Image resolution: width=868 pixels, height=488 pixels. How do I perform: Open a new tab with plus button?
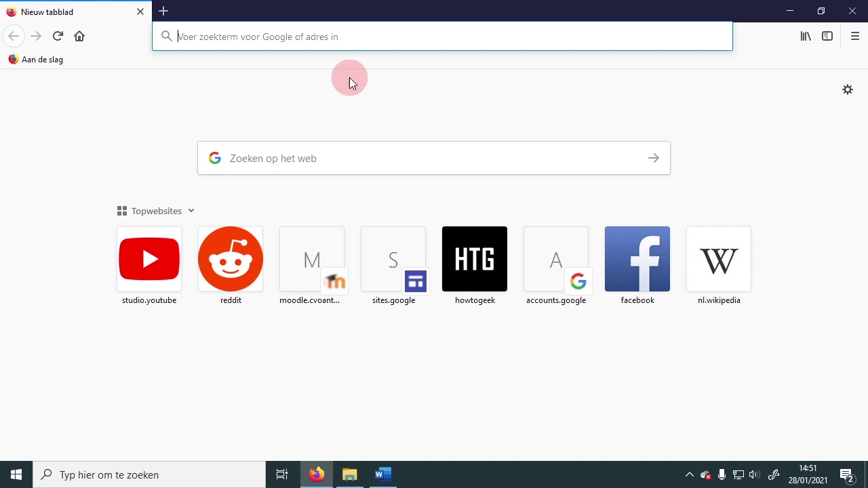(x=163, y=11)
